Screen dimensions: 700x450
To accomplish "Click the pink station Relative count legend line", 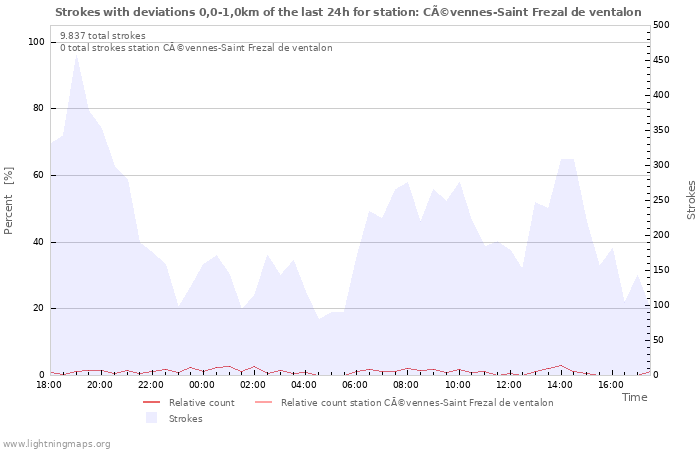I will coord(263,403).
